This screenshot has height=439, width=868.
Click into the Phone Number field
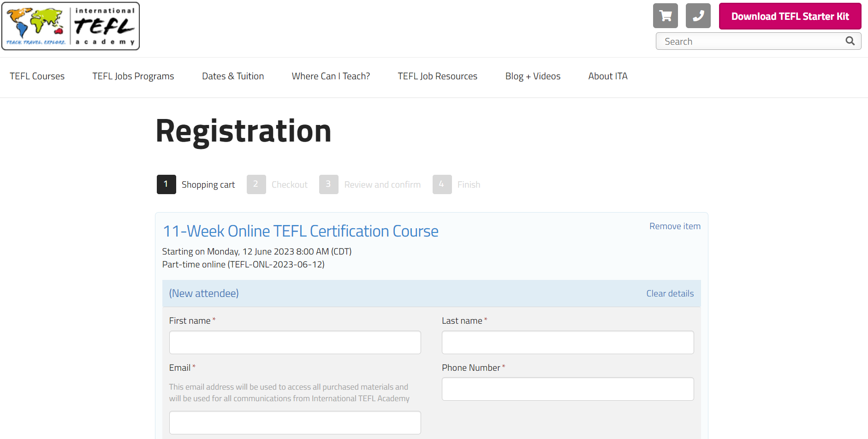click(x=567, y=389)
